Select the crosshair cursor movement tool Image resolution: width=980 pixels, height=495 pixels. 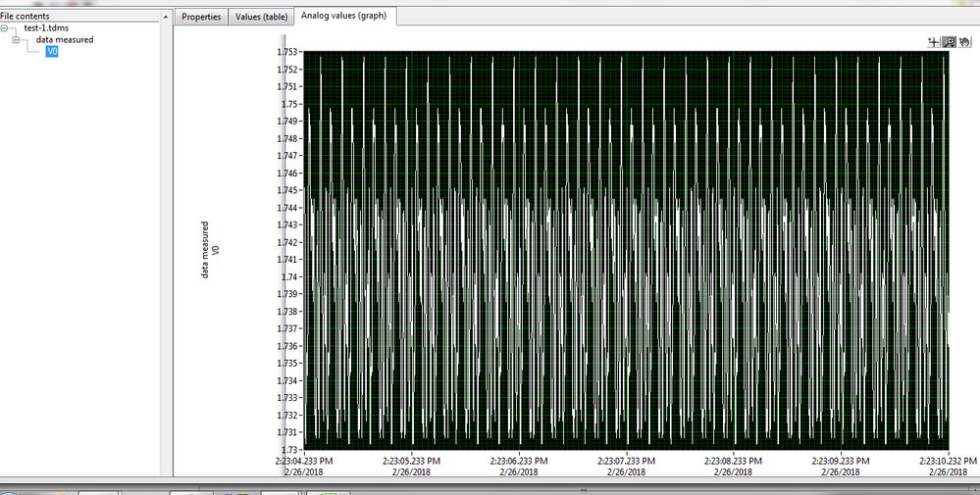click(933, 42)
